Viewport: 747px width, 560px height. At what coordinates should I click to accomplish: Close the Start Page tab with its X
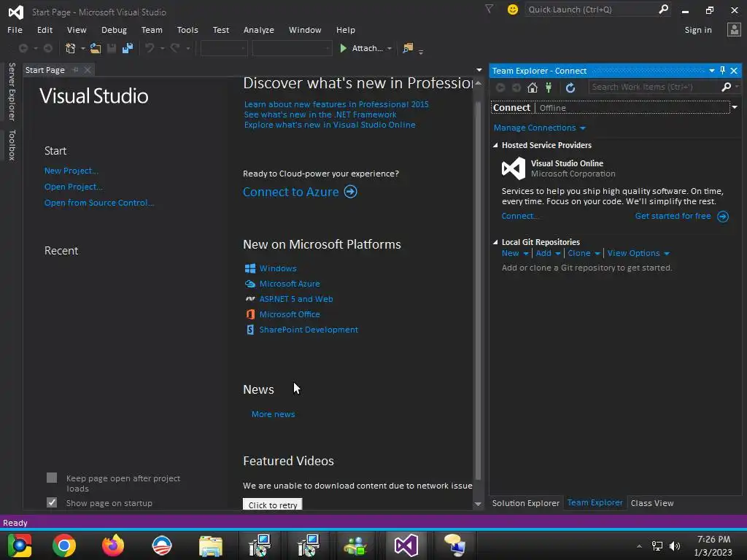click(88, 70)
